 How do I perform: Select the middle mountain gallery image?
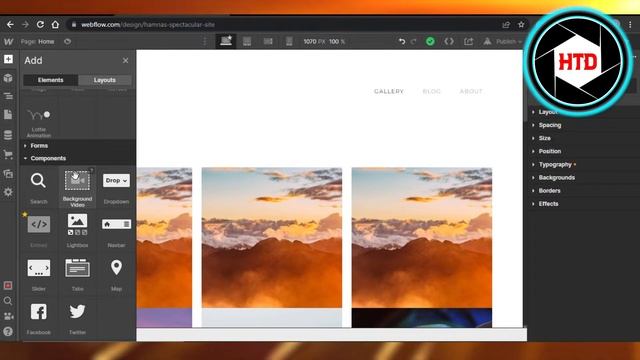tap(272, 238)
